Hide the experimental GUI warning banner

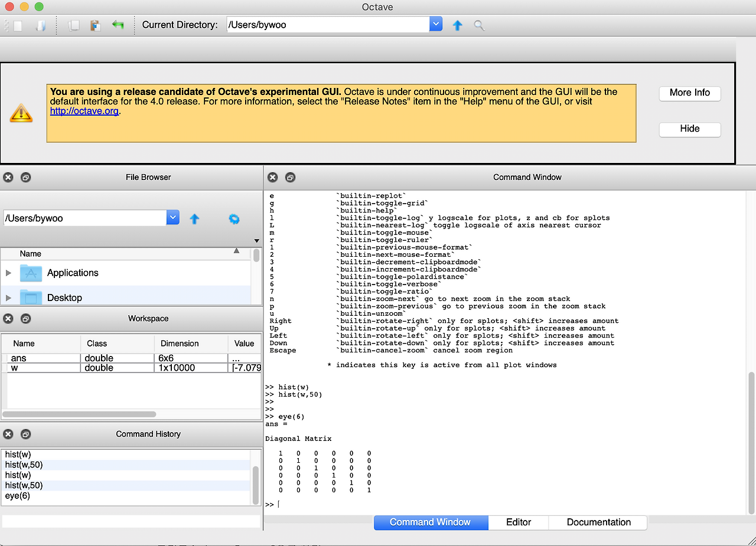pyautogui.click(x=689, y=129)
